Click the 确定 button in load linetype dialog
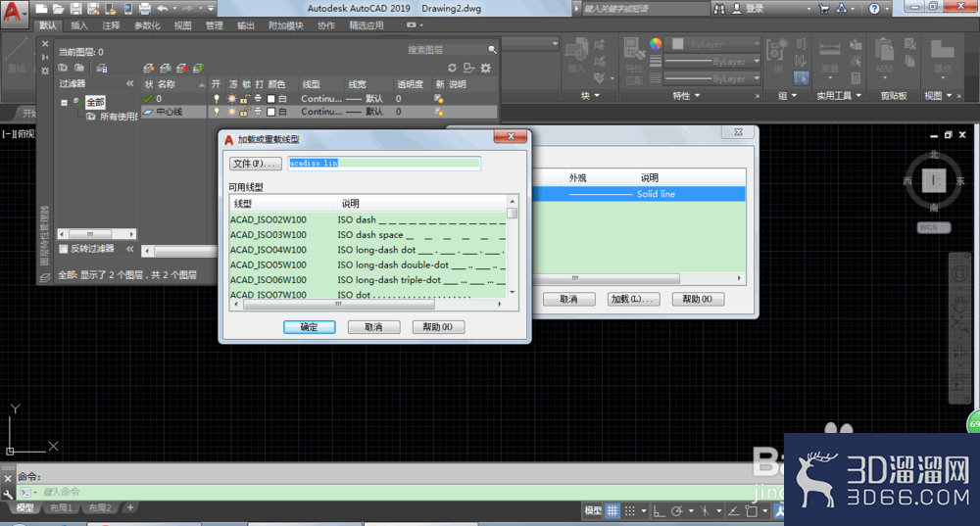Image resolution: width=980 pixels, height=526 pixels. pos(310,327)
